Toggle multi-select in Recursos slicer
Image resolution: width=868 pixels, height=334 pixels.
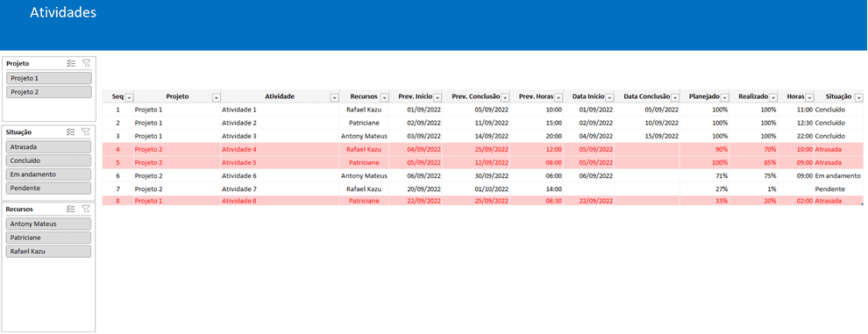(x=70, y=209)
